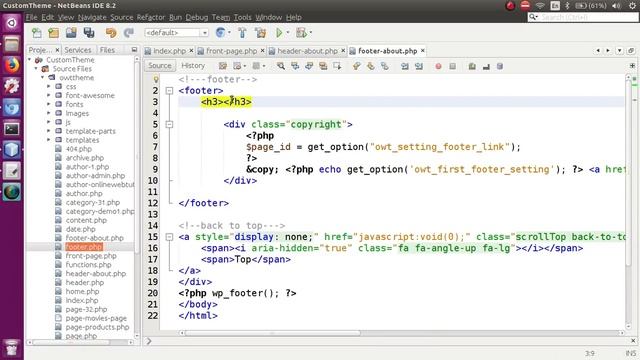640x360 pixels.
Task: Collapse the footer tag code fold on line 2
Action: tap(169, 91)
